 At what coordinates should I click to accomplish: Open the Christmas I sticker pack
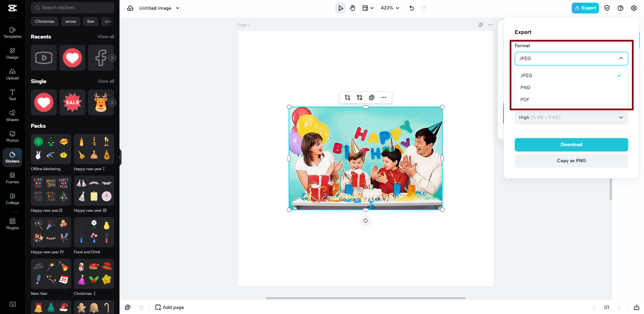coord(94,273)
